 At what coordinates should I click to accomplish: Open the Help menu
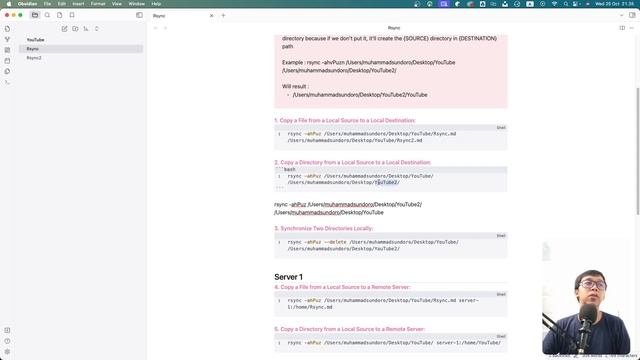[x=156, y=4]
